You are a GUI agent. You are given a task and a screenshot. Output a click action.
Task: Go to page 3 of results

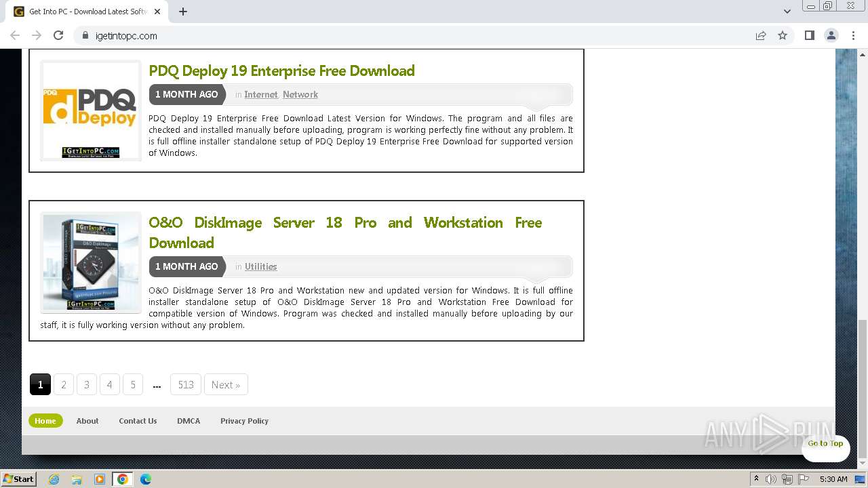[x=87, y=384]
